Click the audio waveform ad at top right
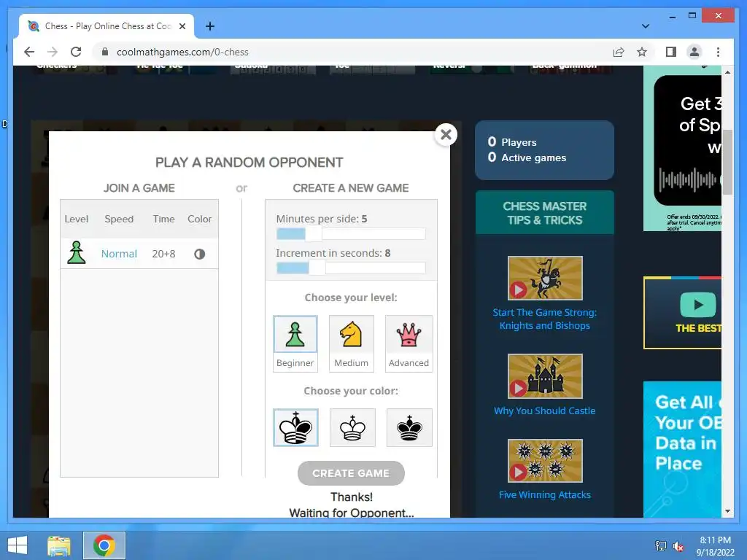This screenshot has width=747, height=560. click(x=687, y=179)
